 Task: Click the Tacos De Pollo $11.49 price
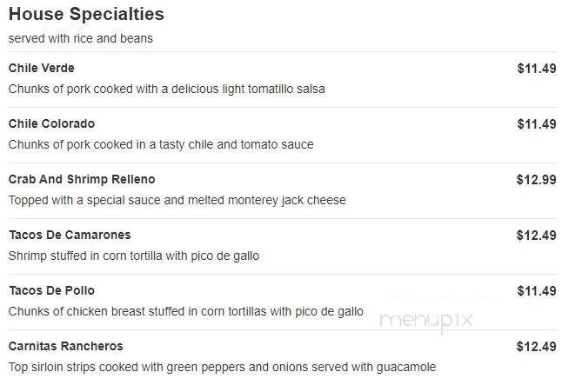tap(537, 291)
